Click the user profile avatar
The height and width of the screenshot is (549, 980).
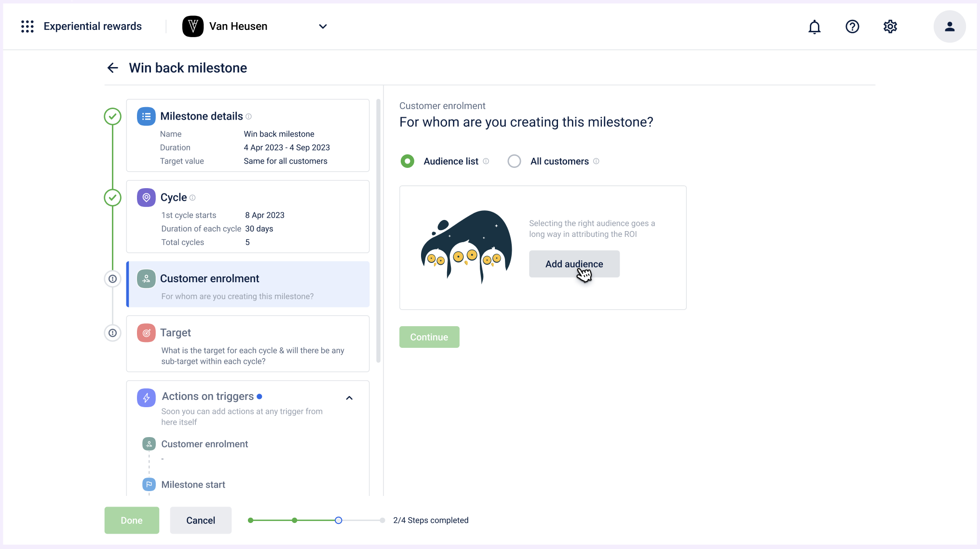[949, 27]
